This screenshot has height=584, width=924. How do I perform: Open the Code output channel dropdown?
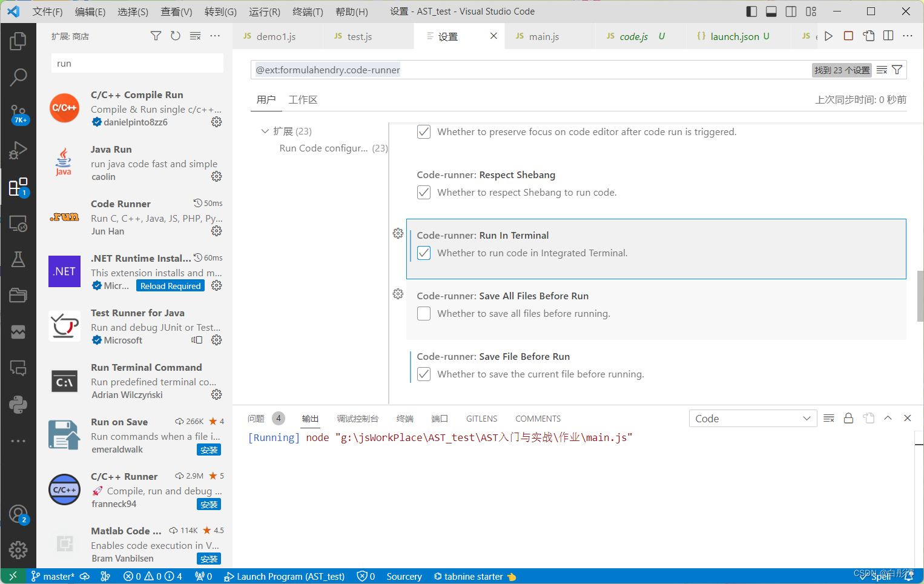753,419
